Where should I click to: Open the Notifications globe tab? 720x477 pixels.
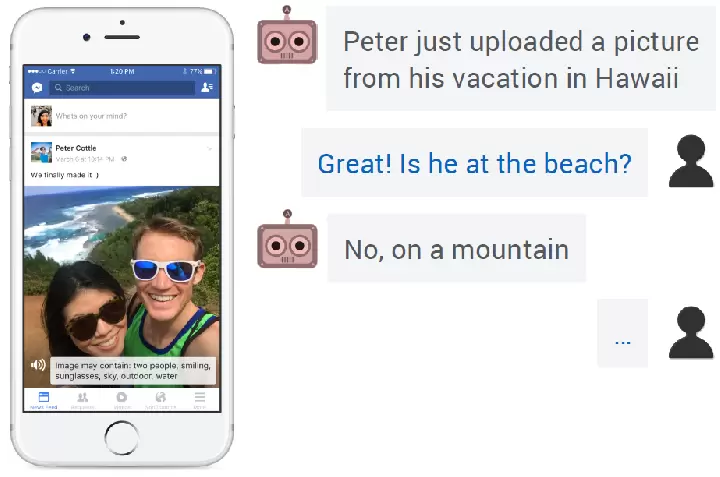point(160,399)
